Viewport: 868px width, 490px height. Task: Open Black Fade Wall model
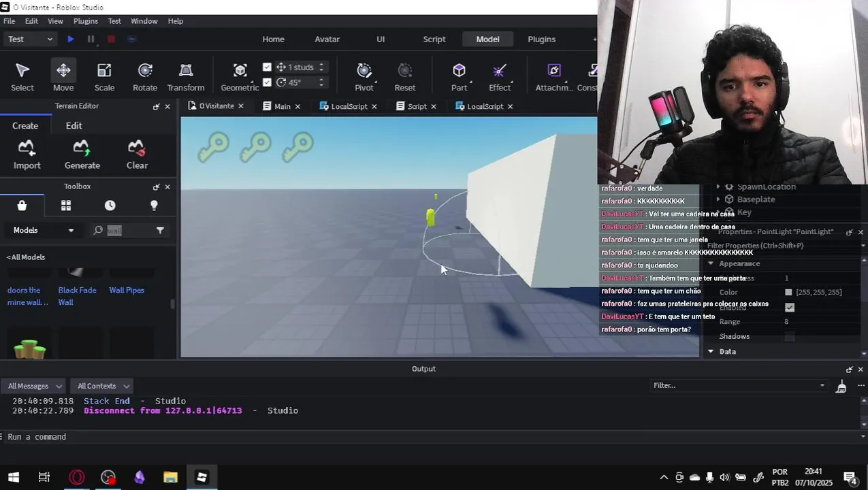pos(77,296)
